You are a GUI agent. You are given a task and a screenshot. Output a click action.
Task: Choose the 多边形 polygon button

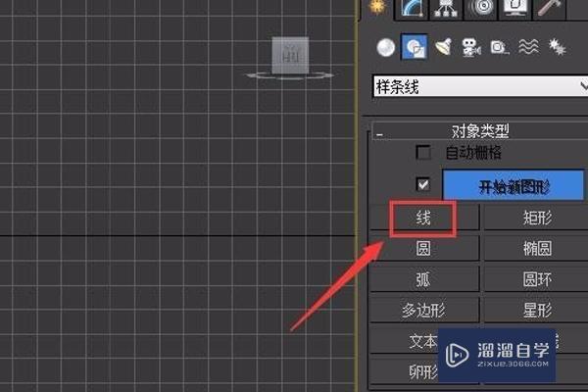click(424, 311)
